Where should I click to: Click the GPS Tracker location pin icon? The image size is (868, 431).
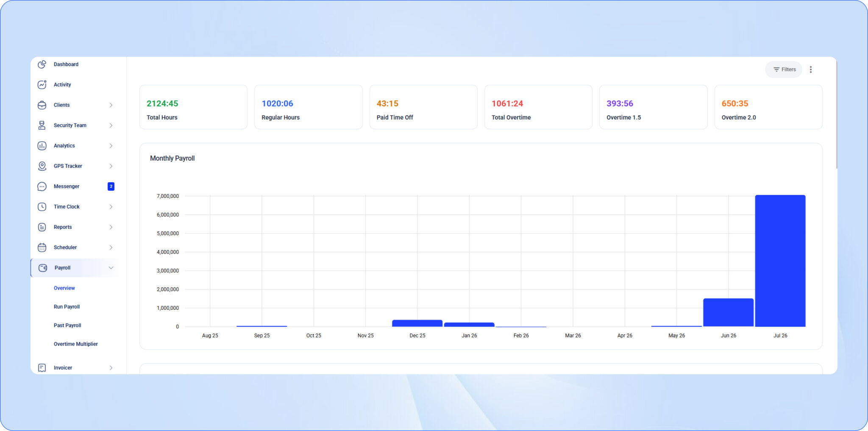pos(42,166)
